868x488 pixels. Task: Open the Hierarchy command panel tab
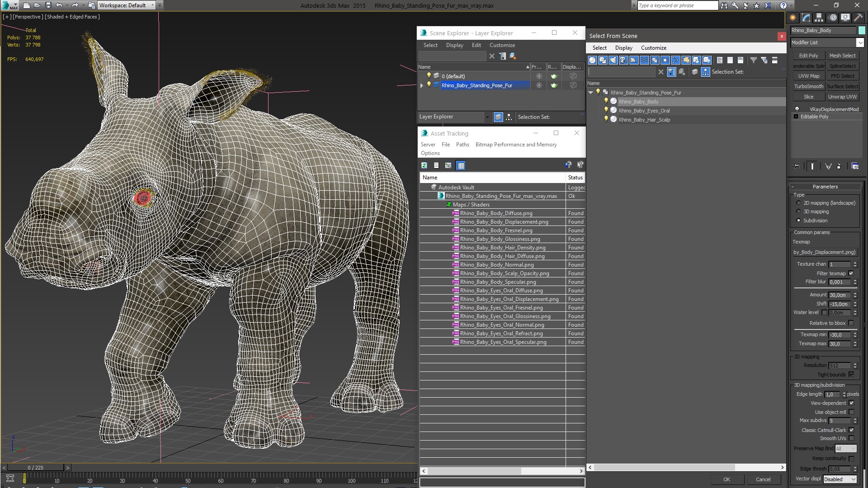(x=819, y=18)
